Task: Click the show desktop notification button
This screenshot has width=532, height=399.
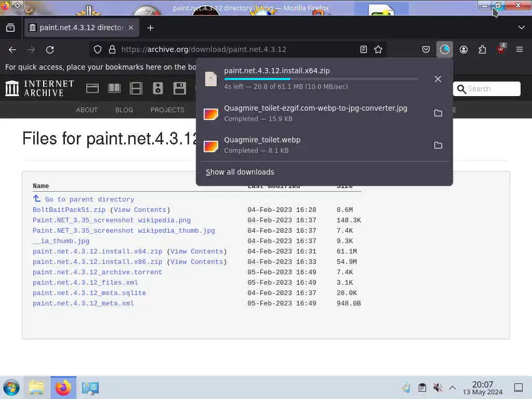Action: click(518, 388)
